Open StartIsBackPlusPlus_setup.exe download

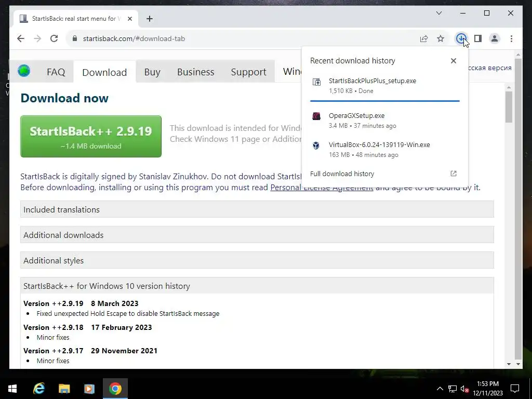[385, 86]
